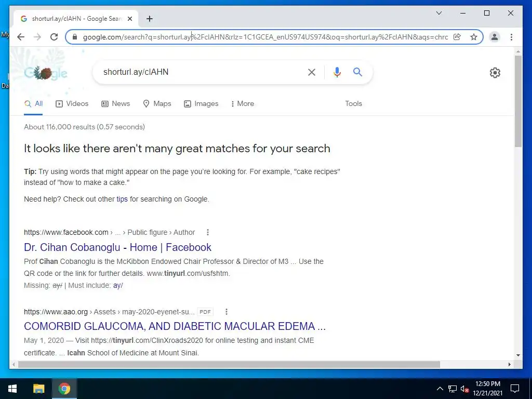Switch to Maps results

(157, 104)
